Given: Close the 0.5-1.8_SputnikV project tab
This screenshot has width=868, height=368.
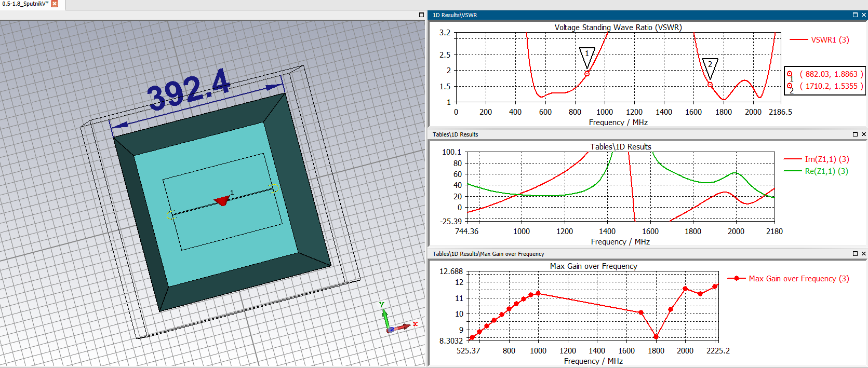Looking at the screenshot, I should pyautogui.click(x=55, y=4).
